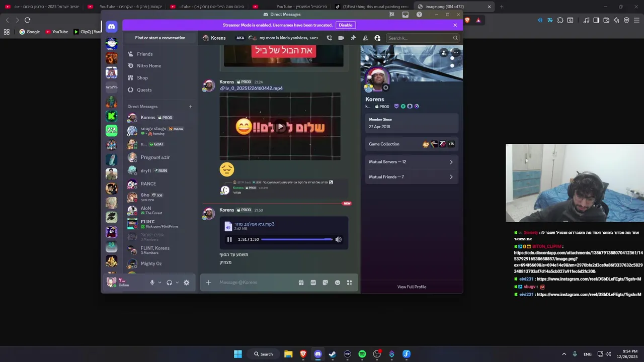Click the mp3 audio progress bar
Screen dimensions: 644x362
click(297, 239)
